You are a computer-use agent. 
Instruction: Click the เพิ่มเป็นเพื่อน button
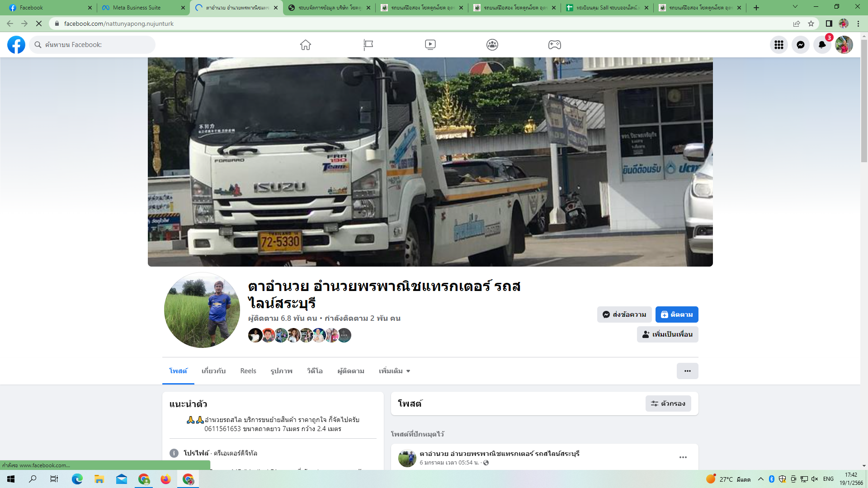pos(668,334)
